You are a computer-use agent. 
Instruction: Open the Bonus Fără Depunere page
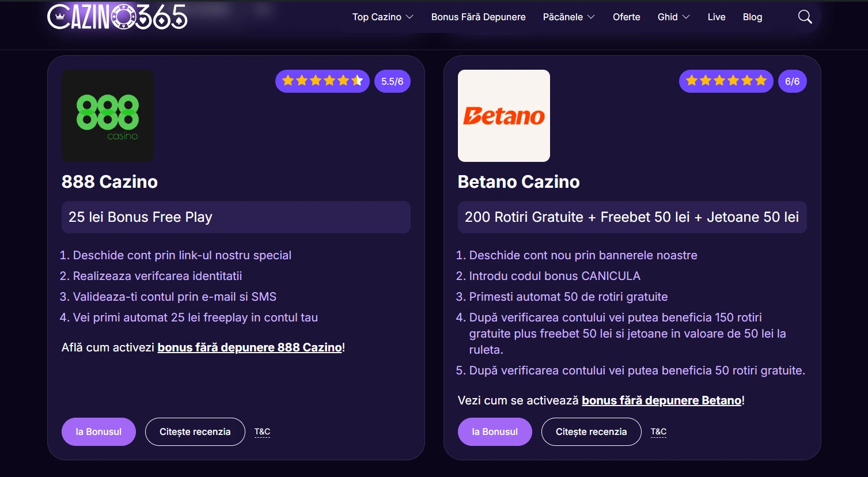[x=478, y=17]
